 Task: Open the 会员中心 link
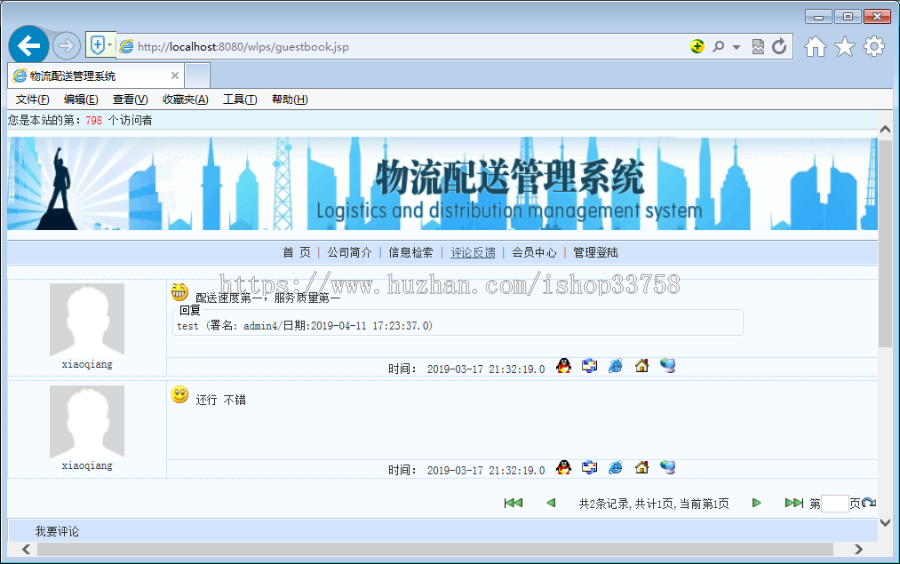[534, 252]
